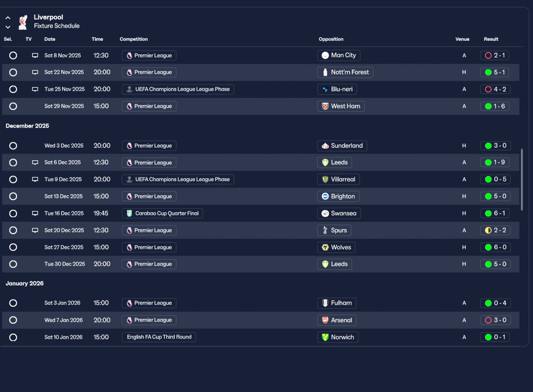The width and height of the screenshot is (533, 392).
Task: View the 2 - 2 result against Spurs
Action: (495, 230)
